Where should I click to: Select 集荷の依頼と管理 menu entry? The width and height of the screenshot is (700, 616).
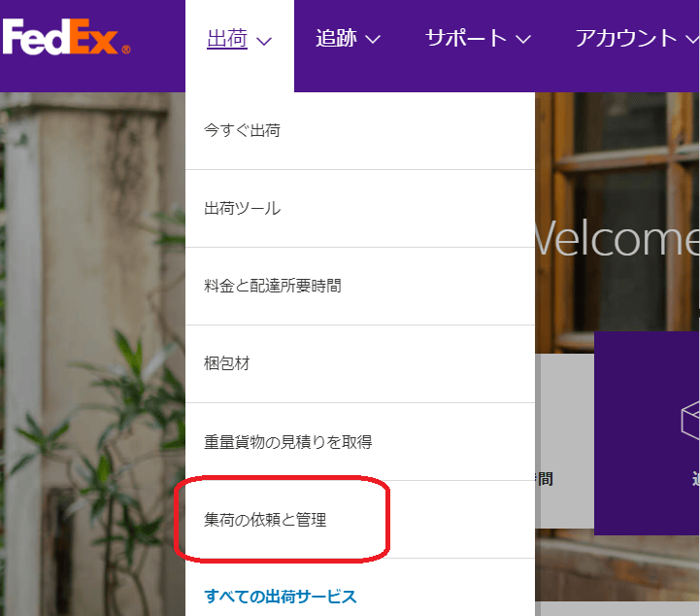click(360, 520)
